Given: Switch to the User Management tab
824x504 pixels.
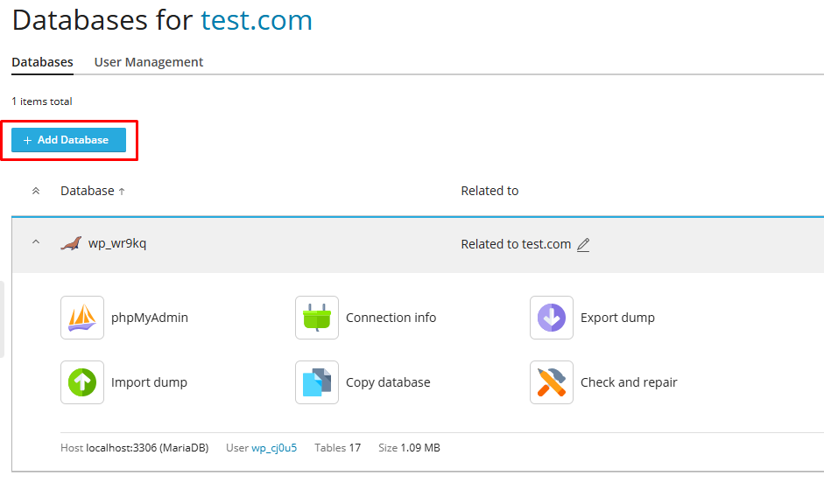Looking at the screenshot, I should pos(149,62).
